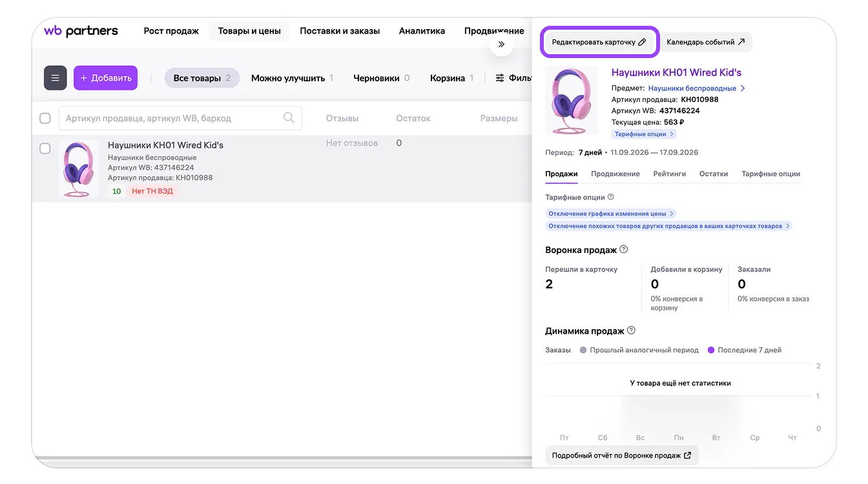
Task: Click help icon next to Тарифные опции heading
Action: tap(611, 197)
